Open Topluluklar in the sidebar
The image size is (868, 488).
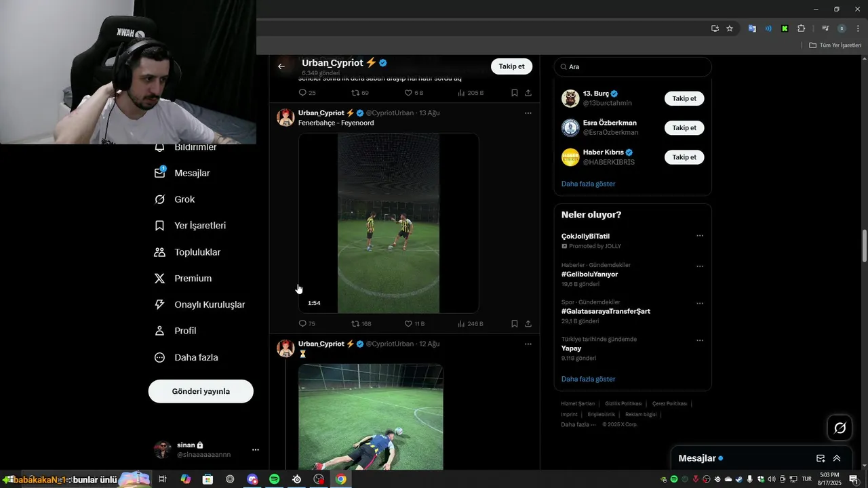[188, 252]
